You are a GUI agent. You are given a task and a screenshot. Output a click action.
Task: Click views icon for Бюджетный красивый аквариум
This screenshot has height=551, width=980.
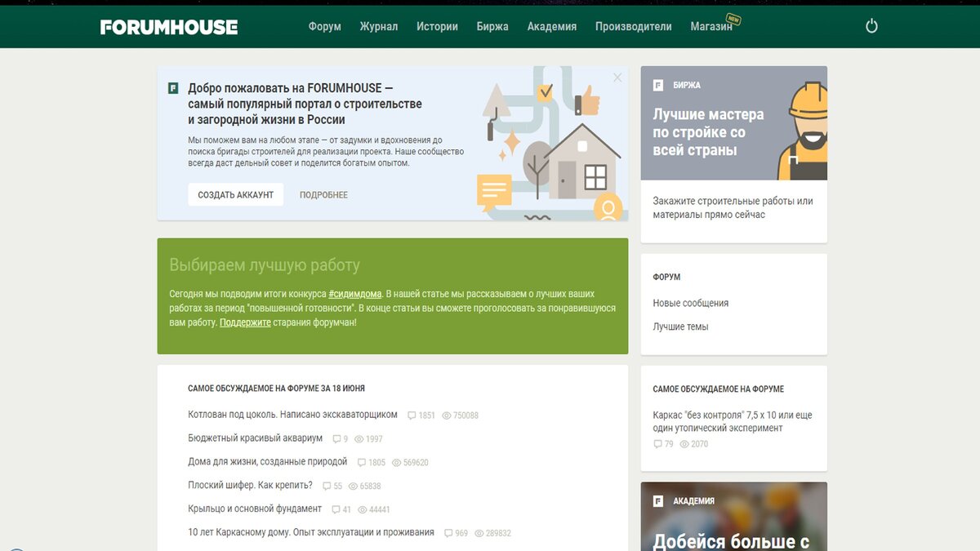point(359,439)
